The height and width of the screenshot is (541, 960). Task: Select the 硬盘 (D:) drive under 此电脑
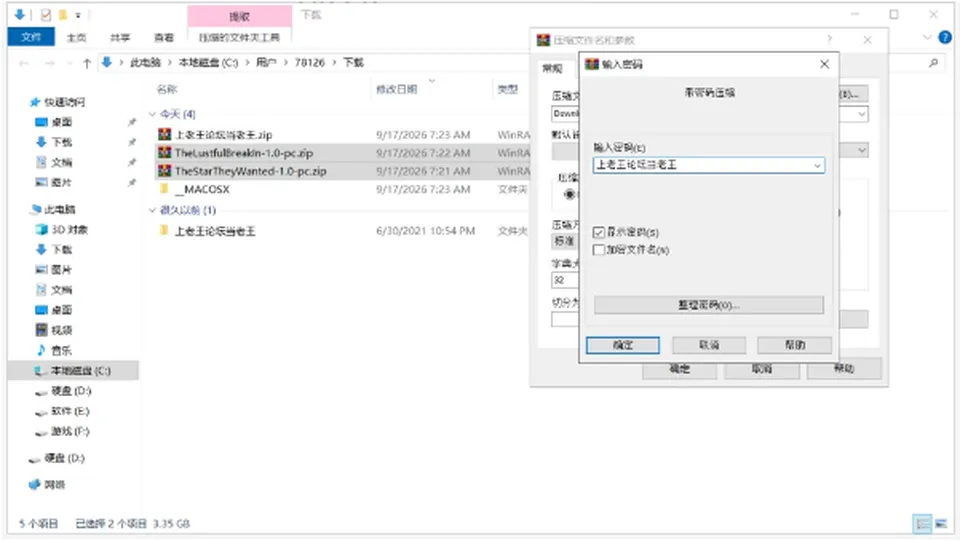(71, 391)
